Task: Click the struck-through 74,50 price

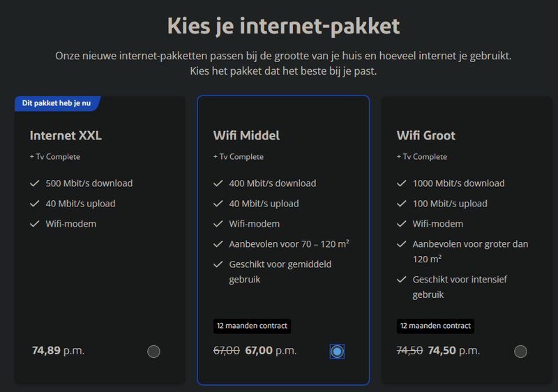Action: 409,351
